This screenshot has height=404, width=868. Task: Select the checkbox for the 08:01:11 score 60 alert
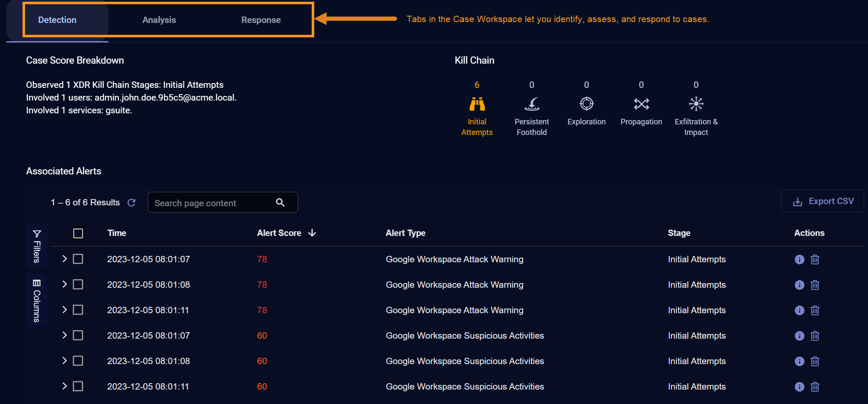coord(78,387)
